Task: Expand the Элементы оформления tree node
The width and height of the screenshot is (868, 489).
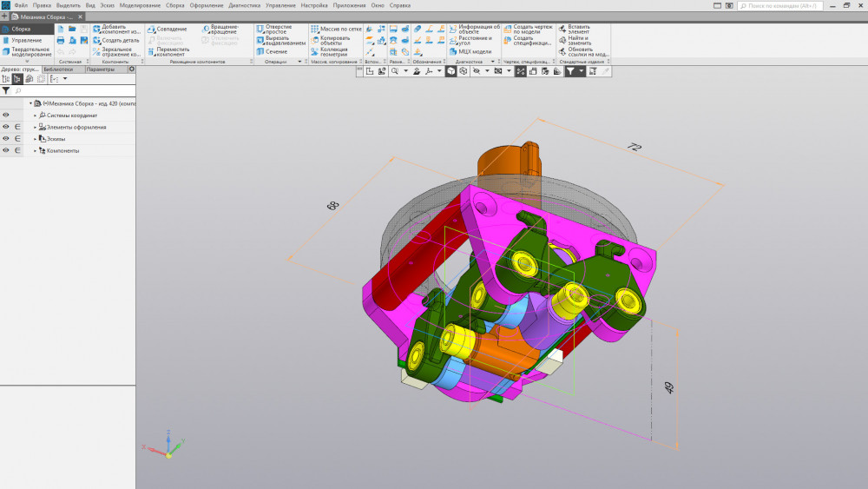Action: pyautogui.click(x=36, y=127)
